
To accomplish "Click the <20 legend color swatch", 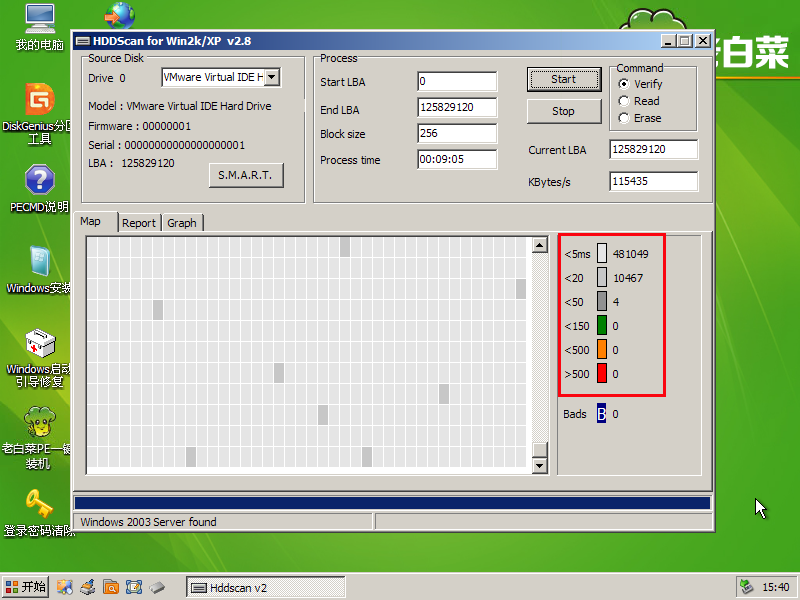I will click(x=602, y=278).
